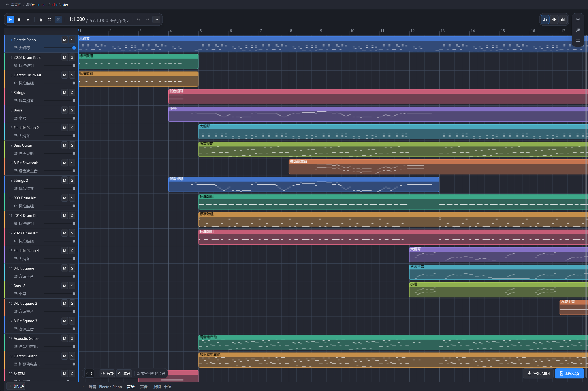Start playback with the play button
The height and width of the screenshot is (391, 588).
click(10, 19)
